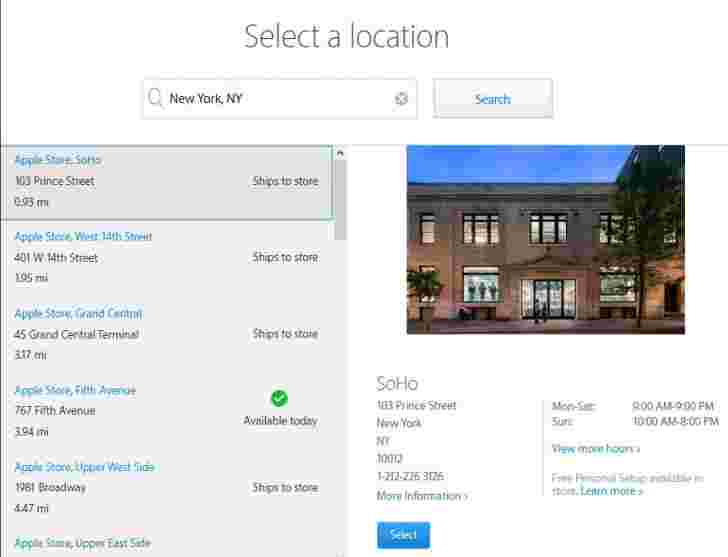The height and width of the screenshot is (557, 728).
Task: Open Apple Store, Fifth Avenue link
Action: [x=75, y=390]
